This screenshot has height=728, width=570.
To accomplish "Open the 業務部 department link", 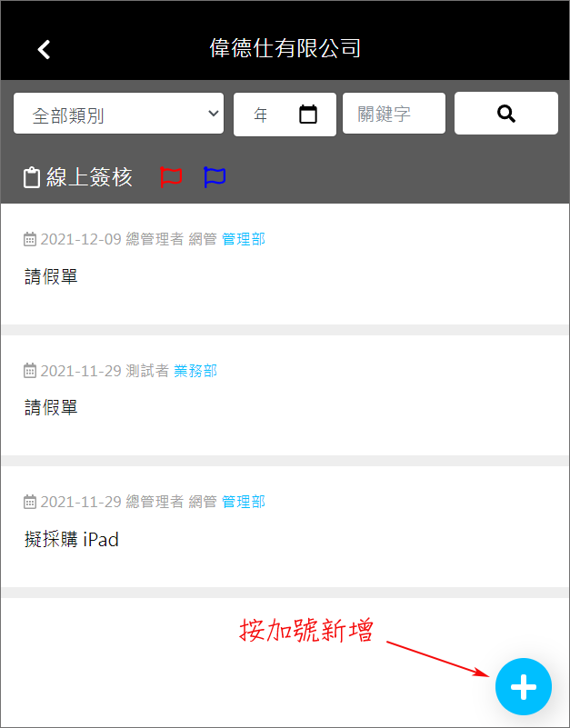I will point(195,371).
